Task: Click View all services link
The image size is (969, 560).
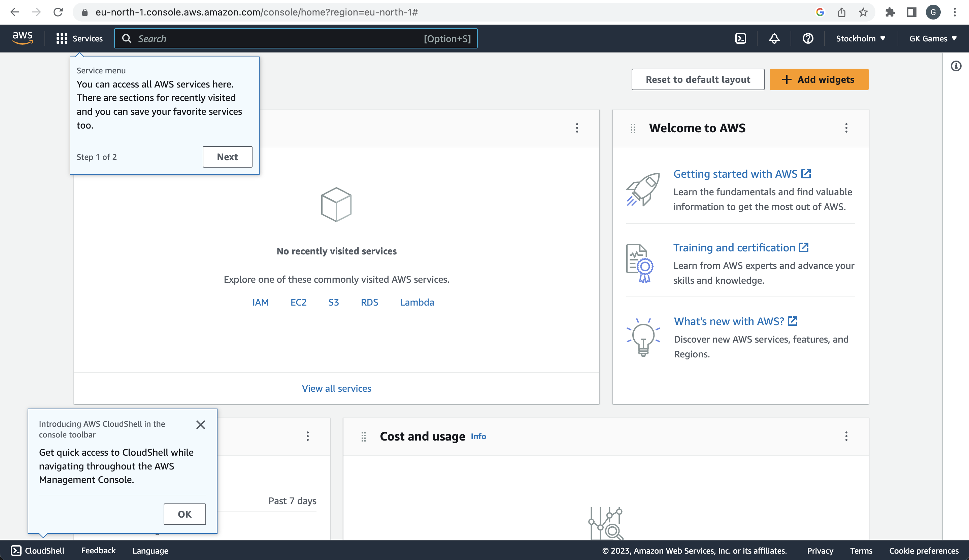Action: coord(336,388)
